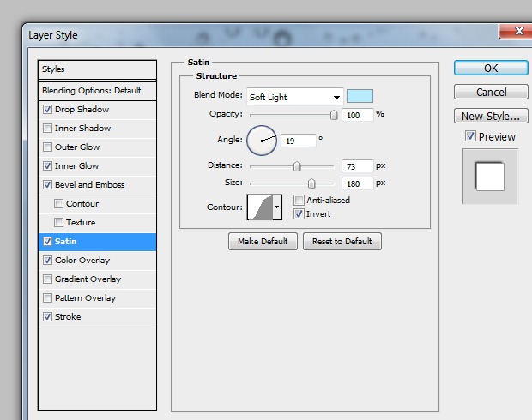The width and height of the screenshot is (532, 420).
Task: Open the Color Overlay settings row
Action: click(x=97, y=261)
